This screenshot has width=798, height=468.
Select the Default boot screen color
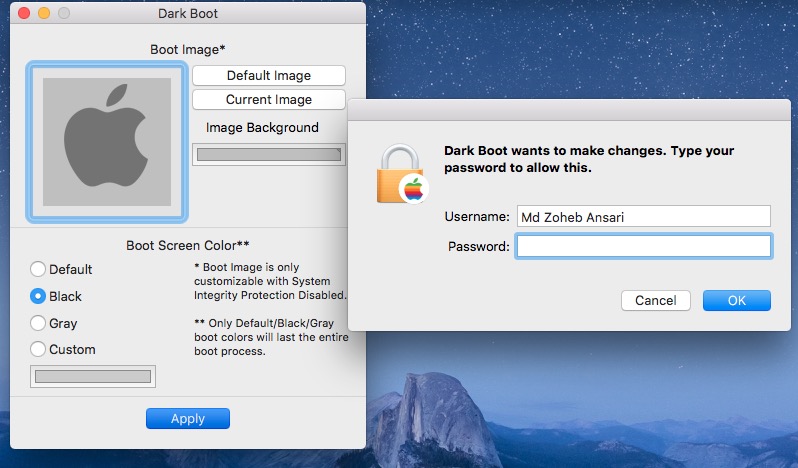pyautogui.click(x=38, y=269)
